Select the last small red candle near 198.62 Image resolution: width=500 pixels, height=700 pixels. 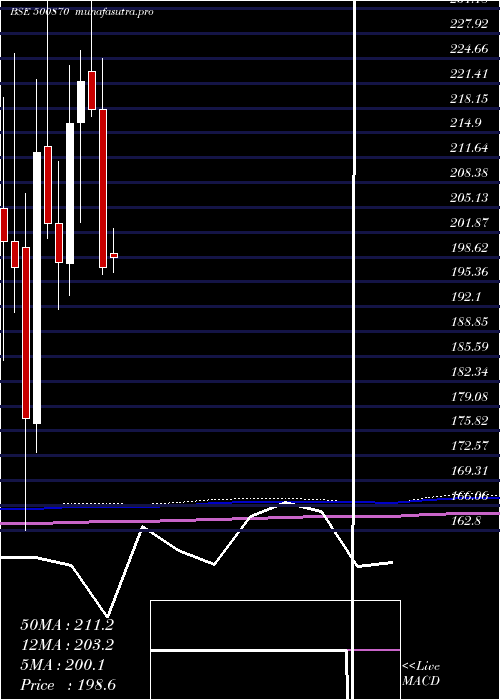[114, 255]
